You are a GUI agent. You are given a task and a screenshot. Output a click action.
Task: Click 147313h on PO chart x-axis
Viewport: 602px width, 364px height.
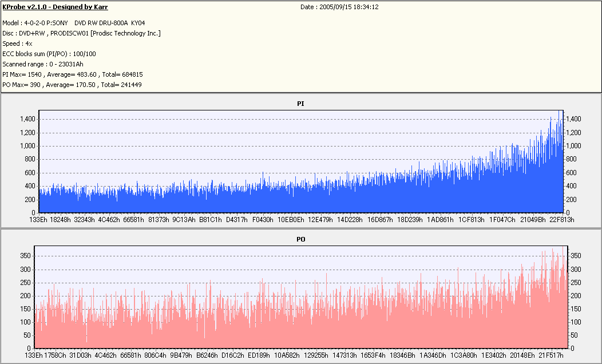pos(344,355)
